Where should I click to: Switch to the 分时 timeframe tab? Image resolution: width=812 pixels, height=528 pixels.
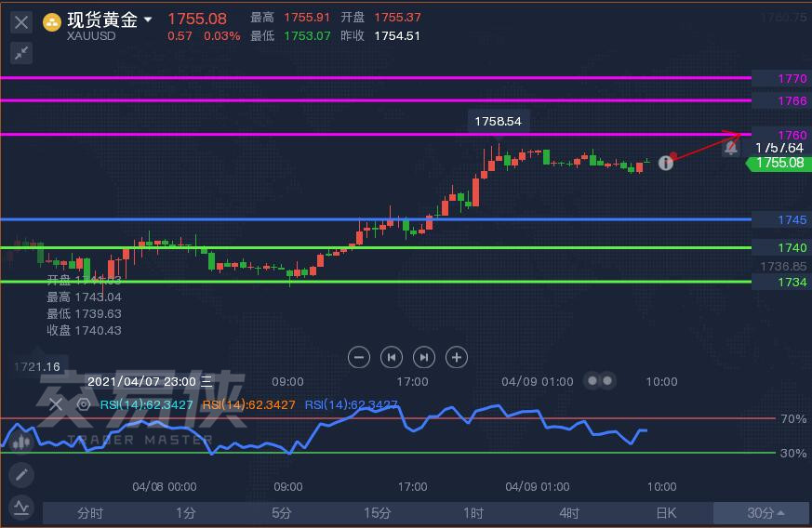coord(90,513)
